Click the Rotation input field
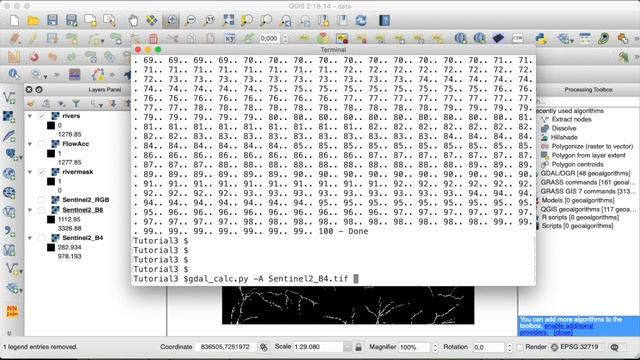 point(489,347)
